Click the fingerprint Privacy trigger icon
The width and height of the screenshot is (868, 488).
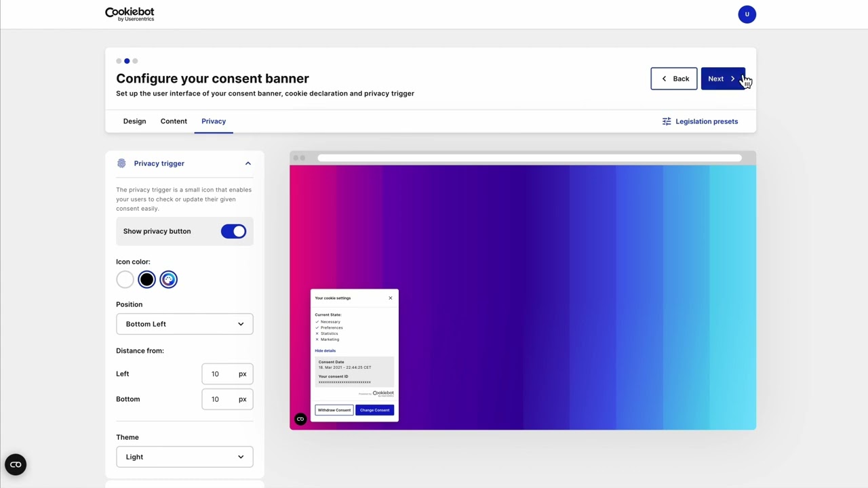pyautogui.click(x=121, y=163)
